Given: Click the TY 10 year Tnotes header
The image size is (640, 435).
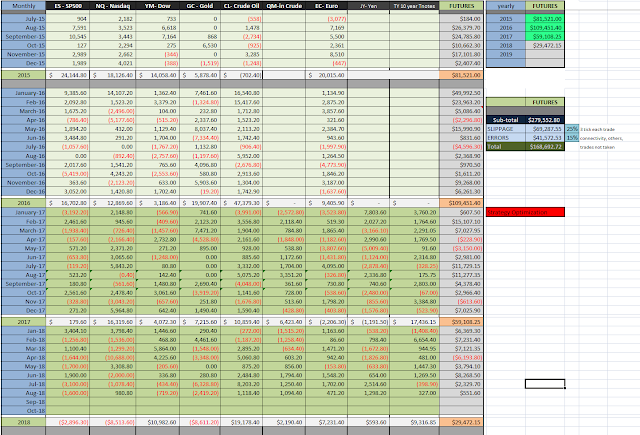Looking at the screenshot, I should pyautogui.click(x=414, y=6).
